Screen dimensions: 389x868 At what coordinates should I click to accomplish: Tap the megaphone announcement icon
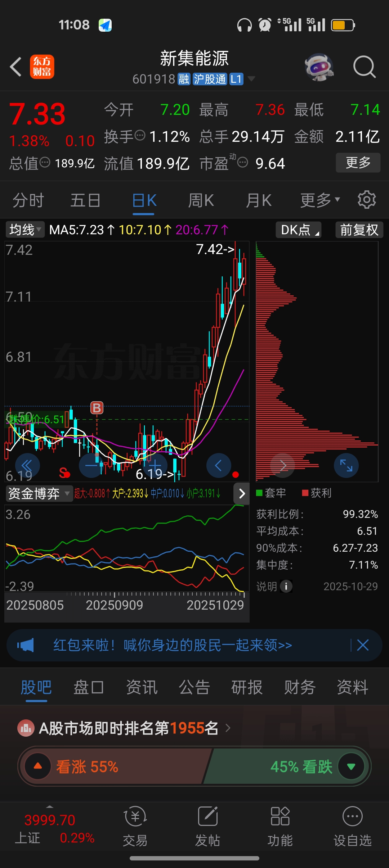[x=26, y=645]
